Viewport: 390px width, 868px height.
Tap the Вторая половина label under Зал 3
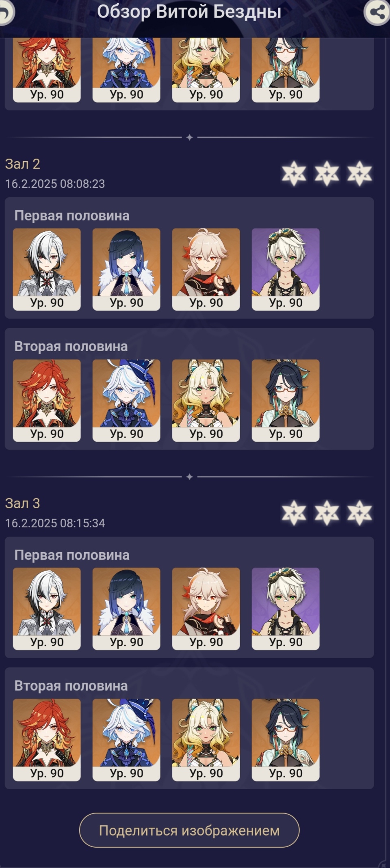coord(71,686)
